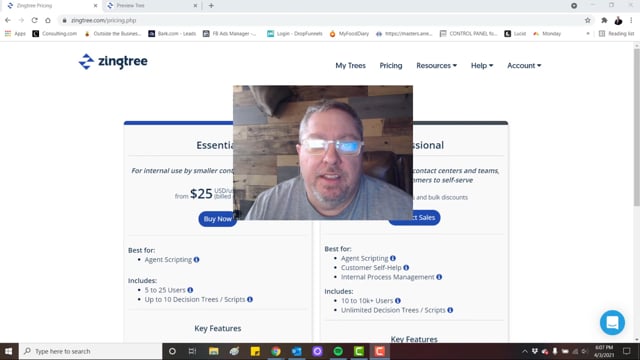This screenshot has width=640, height=360.
Task: Expand the Resources dropdown menu
Action: tap(436, 66)
